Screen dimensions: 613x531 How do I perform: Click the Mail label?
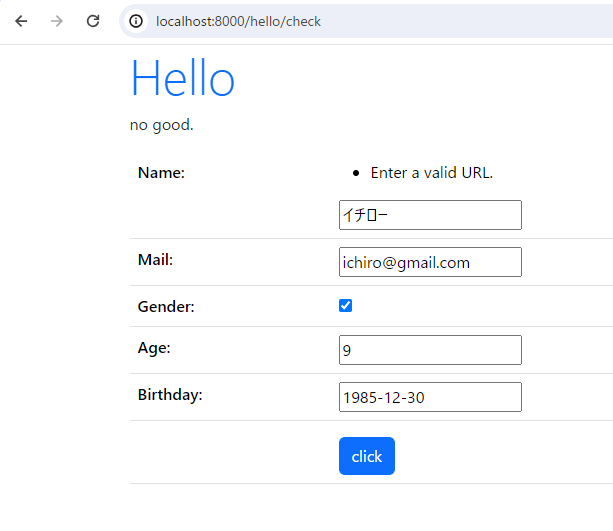click(x=155, y=260)
